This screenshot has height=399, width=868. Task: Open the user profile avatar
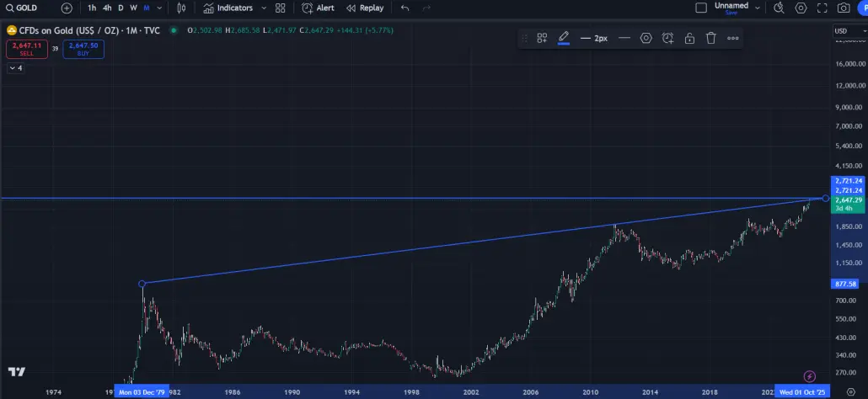tap(862, 8)
